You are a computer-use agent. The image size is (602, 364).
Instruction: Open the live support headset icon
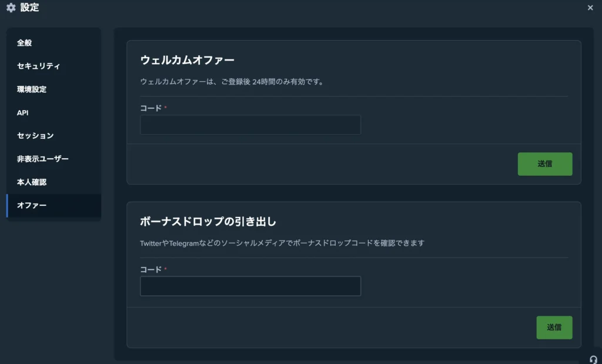[x=593, y=359]
